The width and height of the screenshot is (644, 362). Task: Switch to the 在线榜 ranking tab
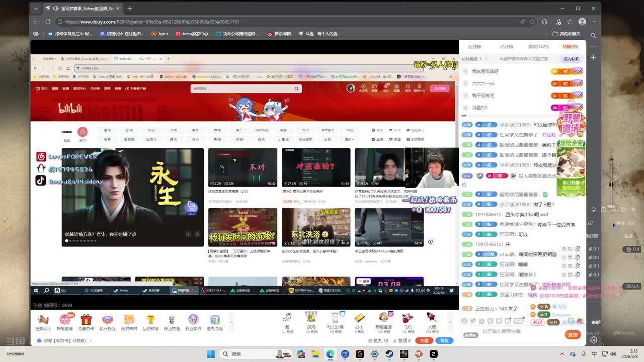point(474,47)
